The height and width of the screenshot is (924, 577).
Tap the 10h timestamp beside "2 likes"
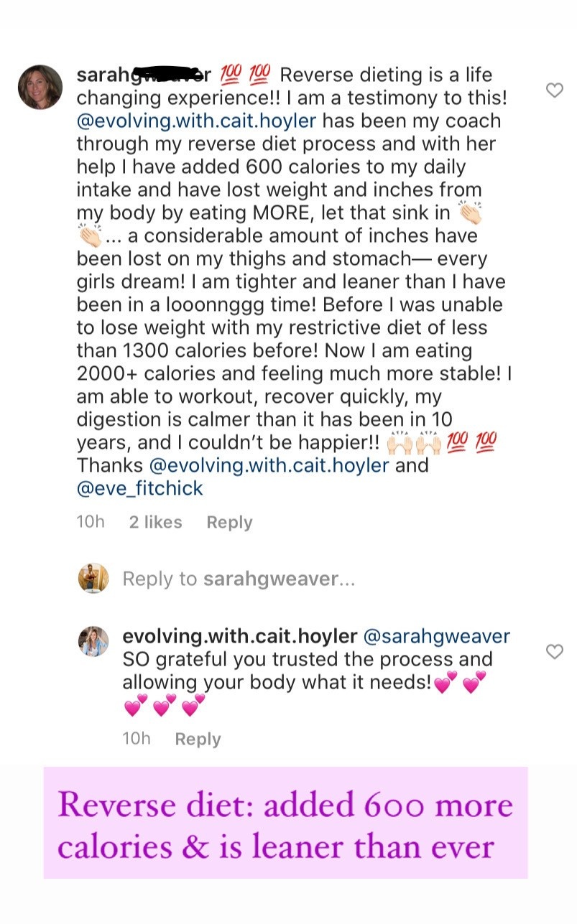click(x=91, y=522)
